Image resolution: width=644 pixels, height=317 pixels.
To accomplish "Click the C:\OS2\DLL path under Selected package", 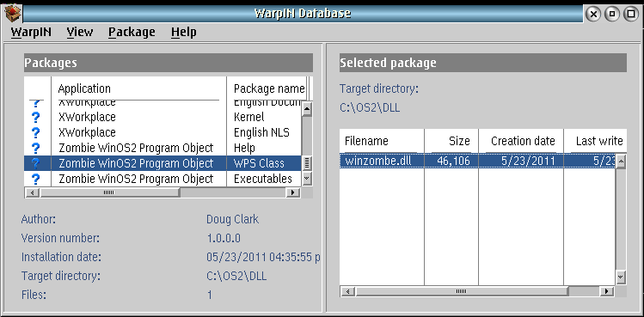I will click(370, 108).
